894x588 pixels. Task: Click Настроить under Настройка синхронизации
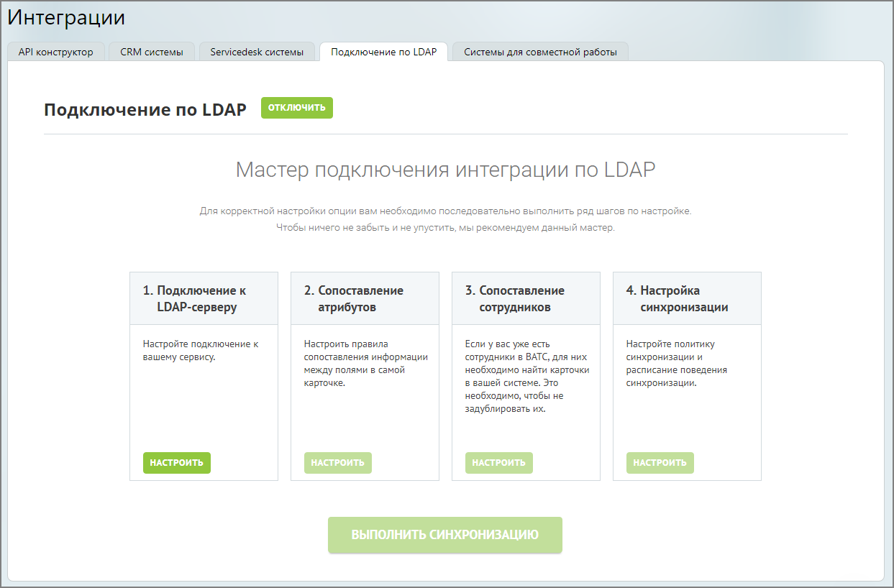point(660,463)
